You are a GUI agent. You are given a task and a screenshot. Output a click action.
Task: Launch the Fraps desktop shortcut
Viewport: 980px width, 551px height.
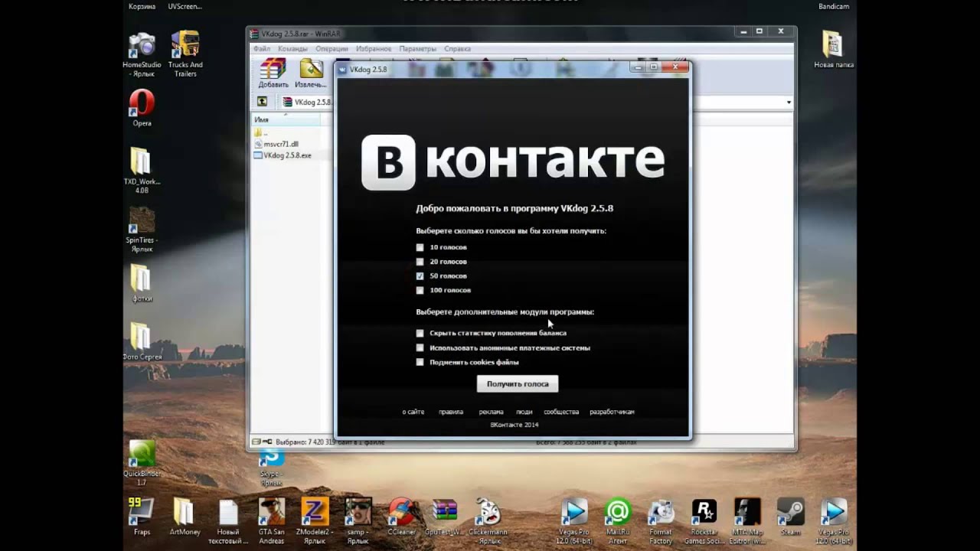pyautogui.click(x=142, y=517)
